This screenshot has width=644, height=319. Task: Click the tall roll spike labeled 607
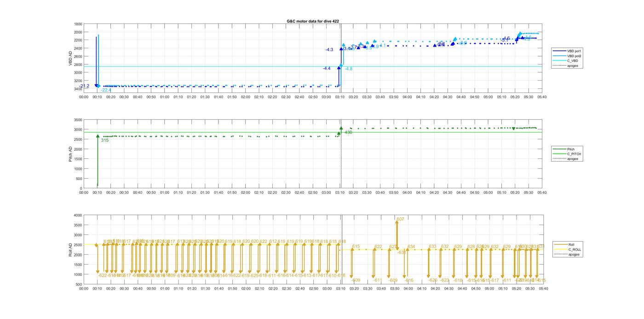pyautogui.click(x=397, y=235)
